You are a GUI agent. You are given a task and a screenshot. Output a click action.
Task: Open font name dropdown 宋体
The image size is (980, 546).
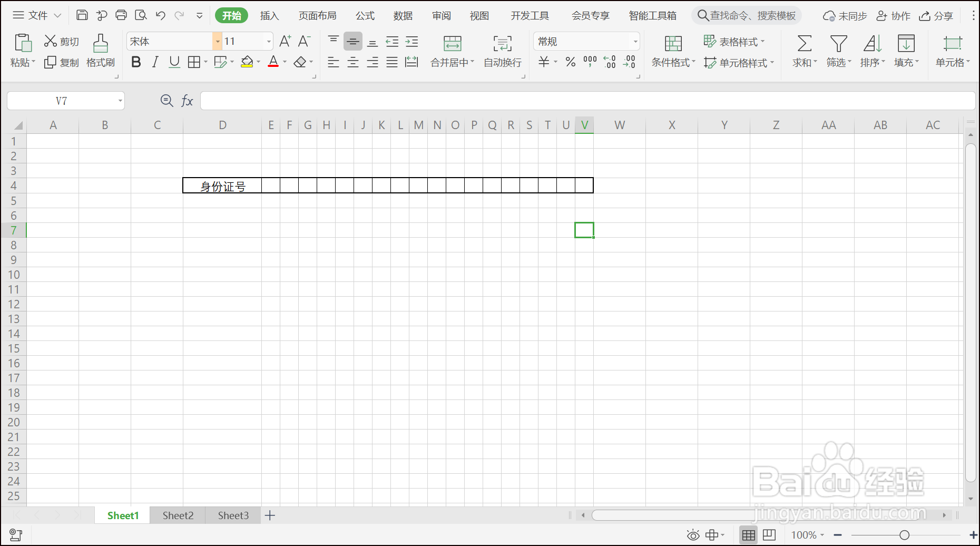tap(217, 41)
